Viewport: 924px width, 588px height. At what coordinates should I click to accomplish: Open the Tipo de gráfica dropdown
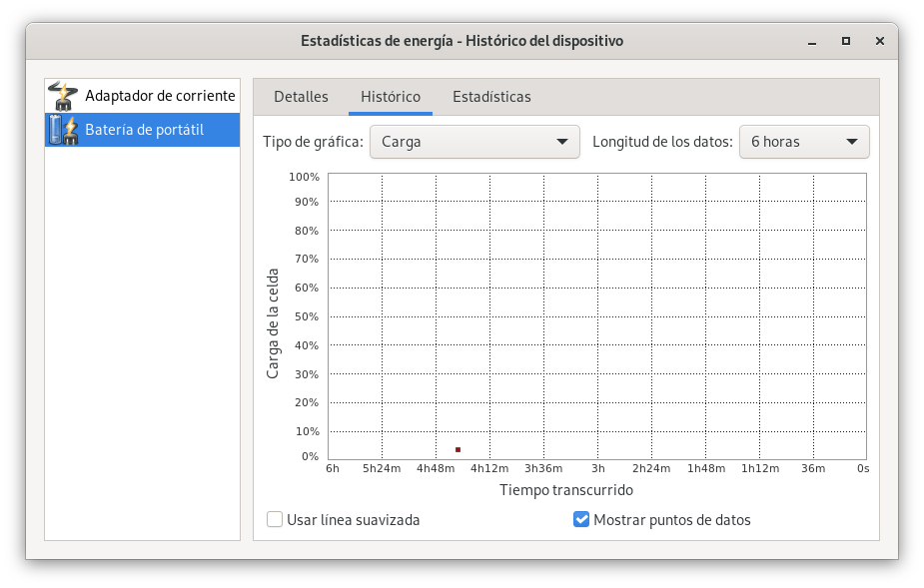pos(473,142)
